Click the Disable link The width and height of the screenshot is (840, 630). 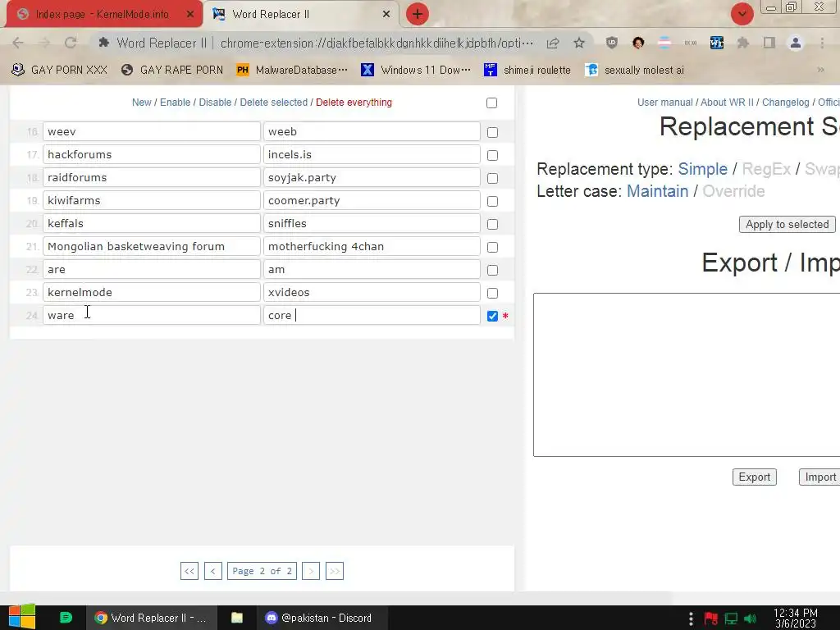[x=215, y=103]
